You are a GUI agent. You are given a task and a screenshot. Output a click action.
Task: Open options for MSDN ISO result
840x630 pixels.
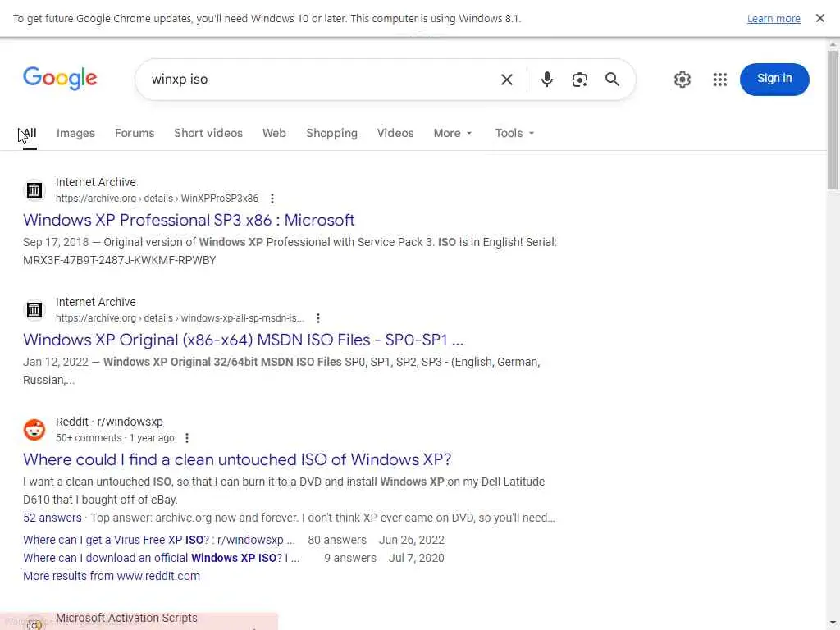(x=318, y=318)
